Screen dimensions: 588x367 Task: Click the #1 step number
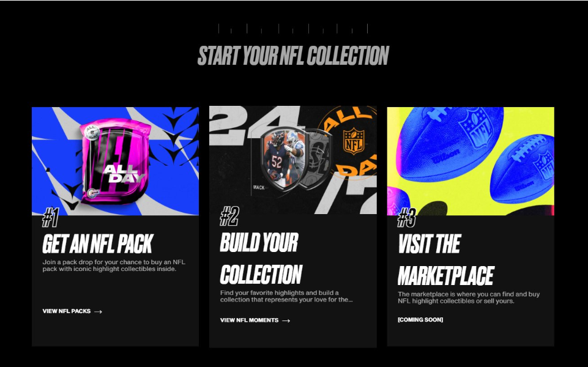click(x=50, y=217)
